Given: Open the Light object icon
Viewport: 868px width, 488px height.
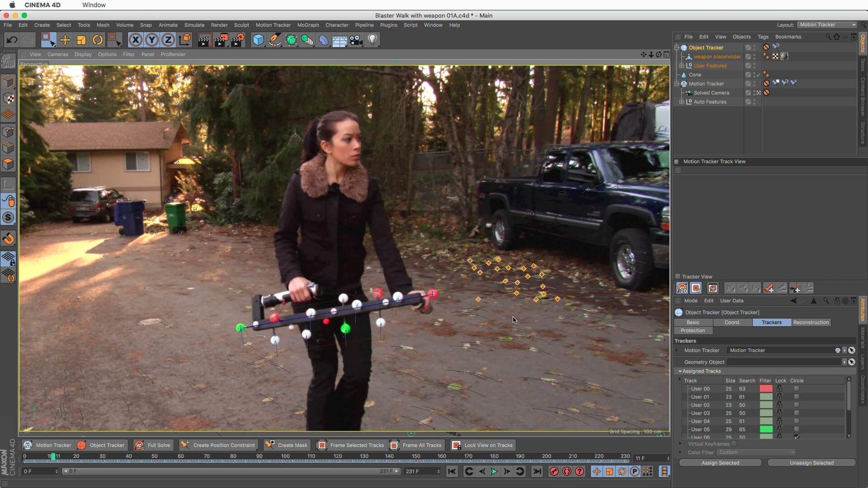Looking at the screenshot, I should click(373, 40).
